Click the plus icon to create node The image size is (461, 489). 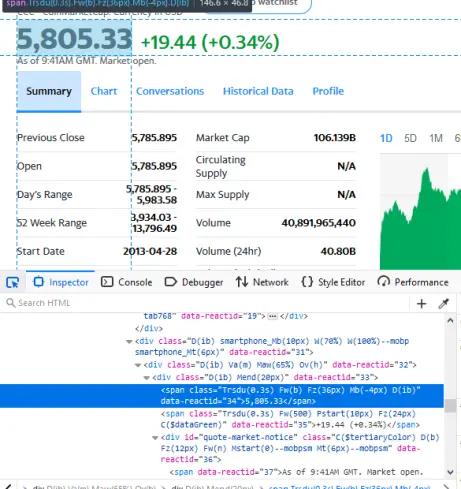[x=421, y=303]
